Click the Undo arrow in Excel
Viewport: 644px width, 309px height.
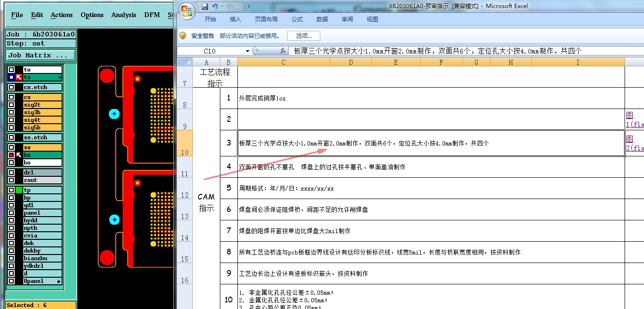coord(215,7)
